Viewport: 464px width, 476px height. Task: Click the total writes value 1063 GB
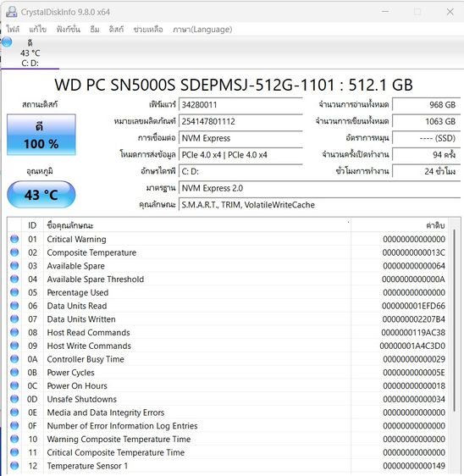coord(427,121)
